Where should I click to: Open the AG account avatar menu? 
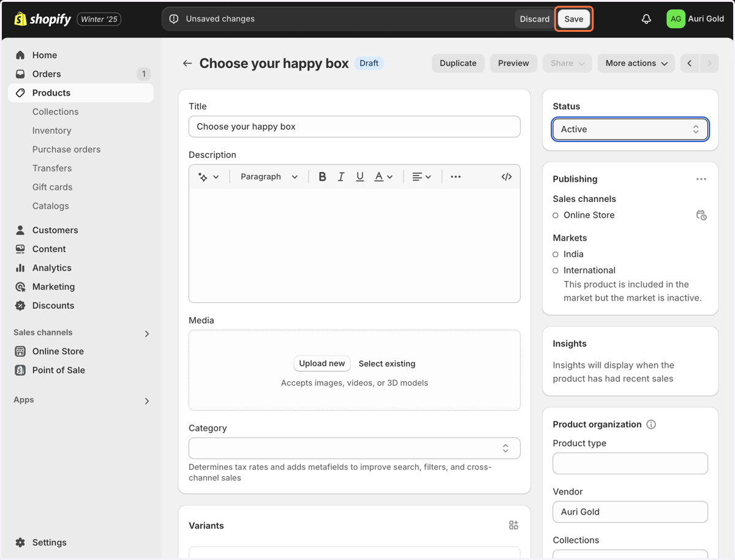[676, 19]
